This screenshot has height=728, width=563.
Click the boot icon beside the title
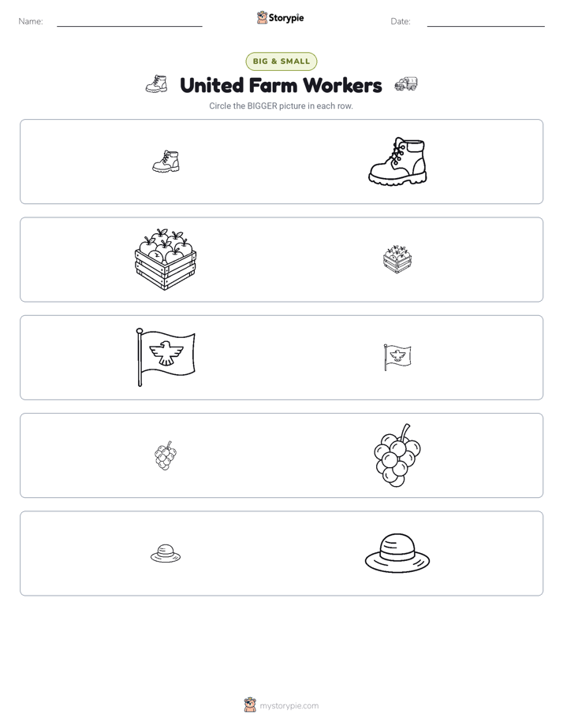[157, 84]
